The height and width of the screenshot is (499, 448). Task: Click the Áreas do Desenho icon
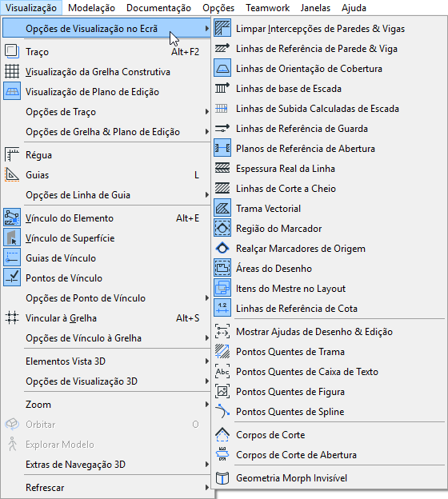click(222, 268)
